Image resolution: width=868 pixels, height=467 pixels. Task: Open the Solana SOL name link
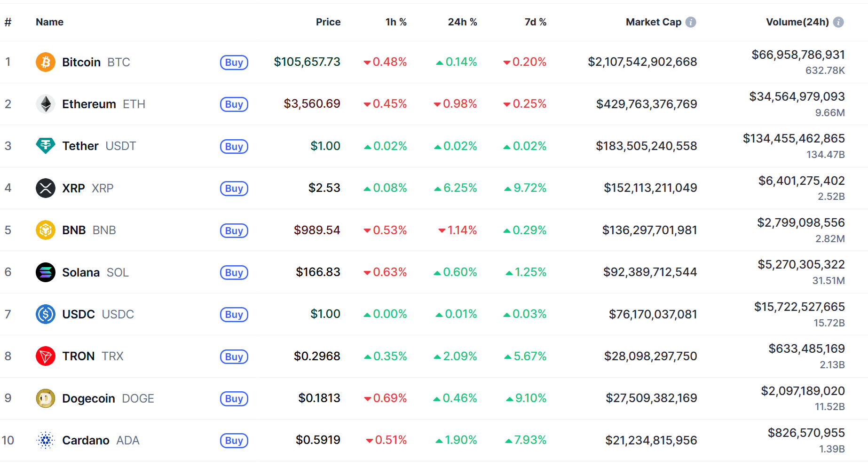(x=95, y=272)
